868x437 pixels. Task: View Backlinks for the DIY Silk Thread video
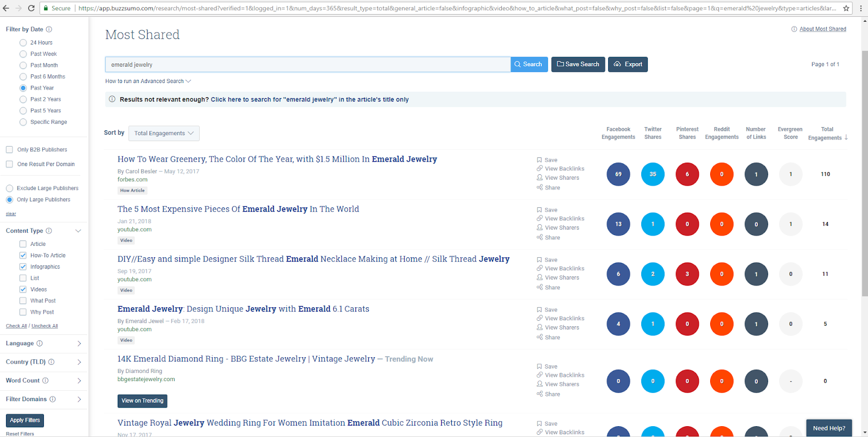coord(560,269)
